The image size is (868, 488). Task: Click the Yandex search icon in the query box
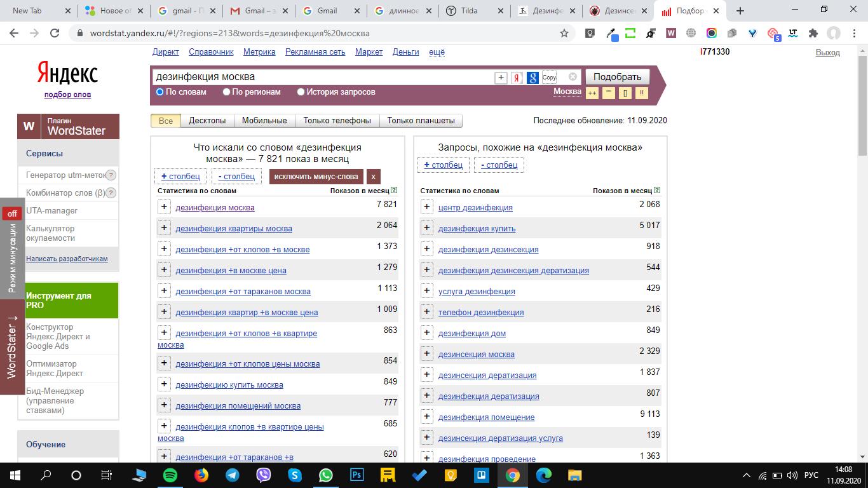click(517, 78)
